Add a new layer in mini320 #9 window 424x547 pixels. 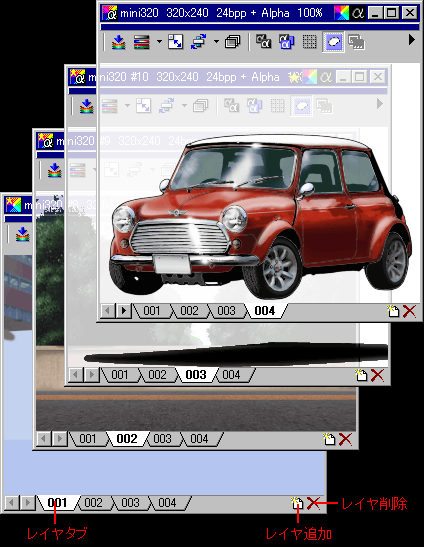coord(329,439)
